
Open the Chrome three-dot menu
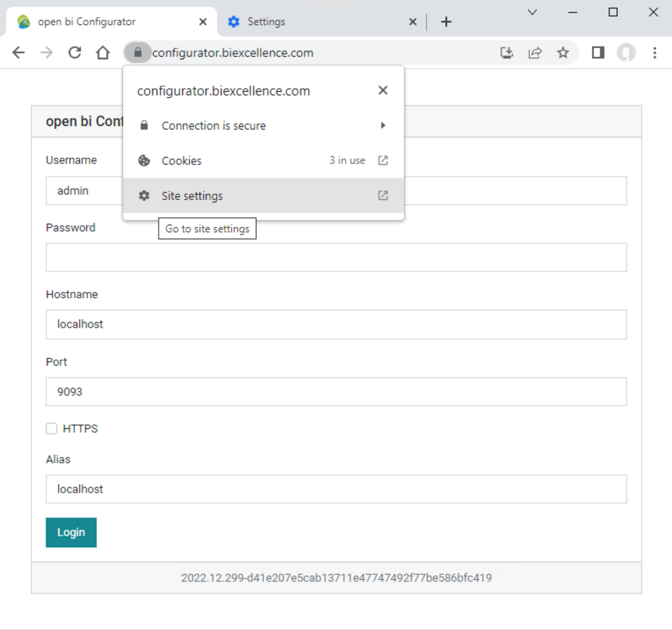point(655,53)
